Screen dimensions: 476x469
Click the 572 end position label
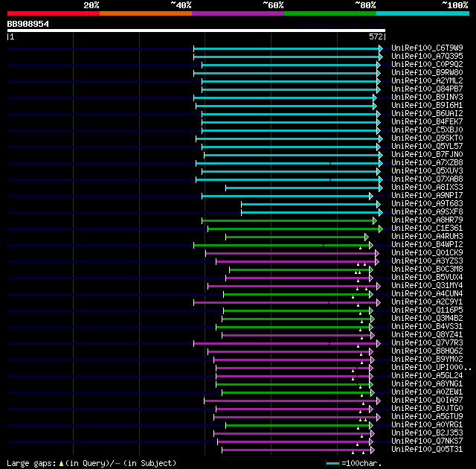point(376,36)
